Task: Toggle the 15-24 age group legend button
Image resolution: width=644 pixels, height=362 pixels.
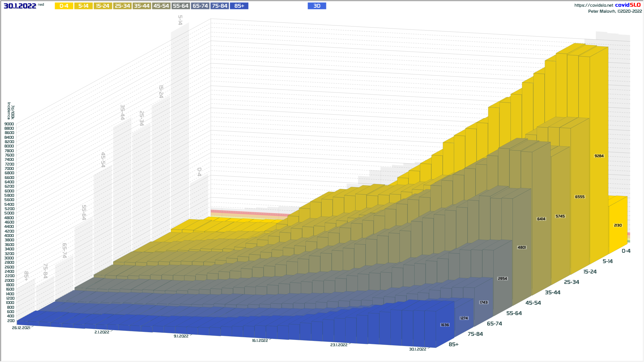Action: click(x=103, y=6)
